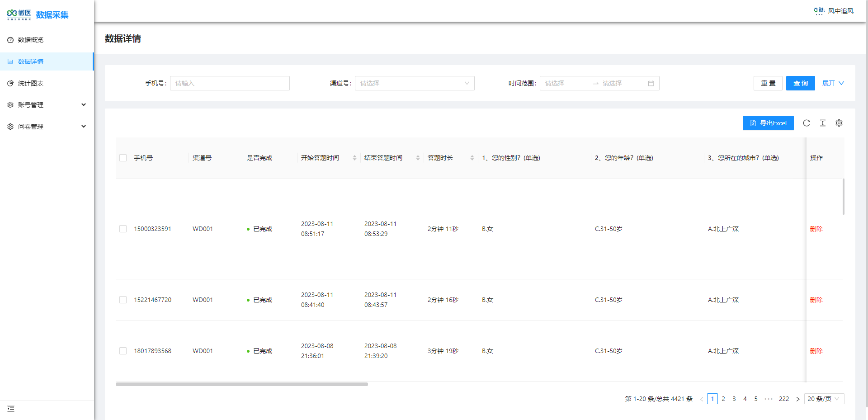Click the 微医 logo icon
Viewport: 868px width, 420px height.
(x=19, y=14)
